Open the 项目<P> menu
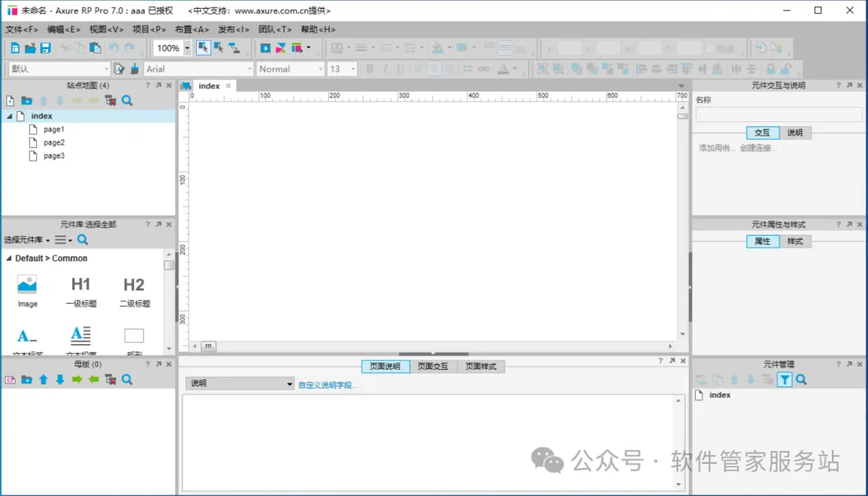868x496 pixels. 149,29
